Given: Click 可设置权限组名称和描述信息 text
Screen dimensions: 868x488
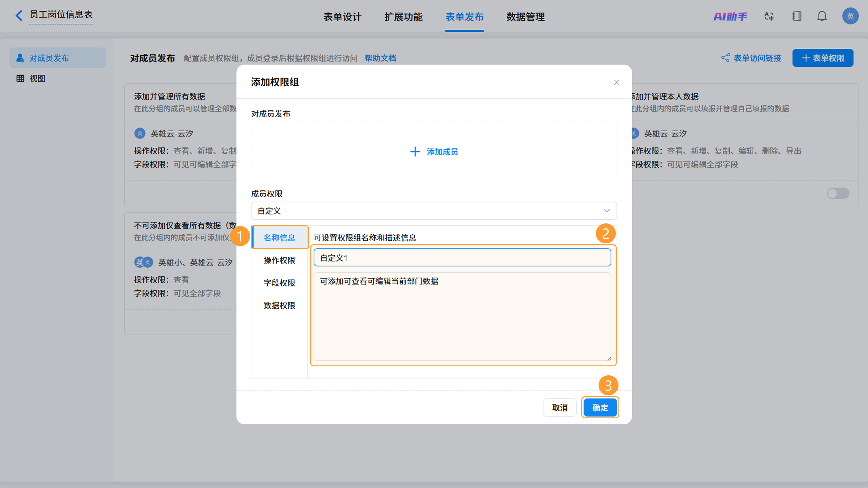Looking at the screenshot, I should click(x=365, y=238).
